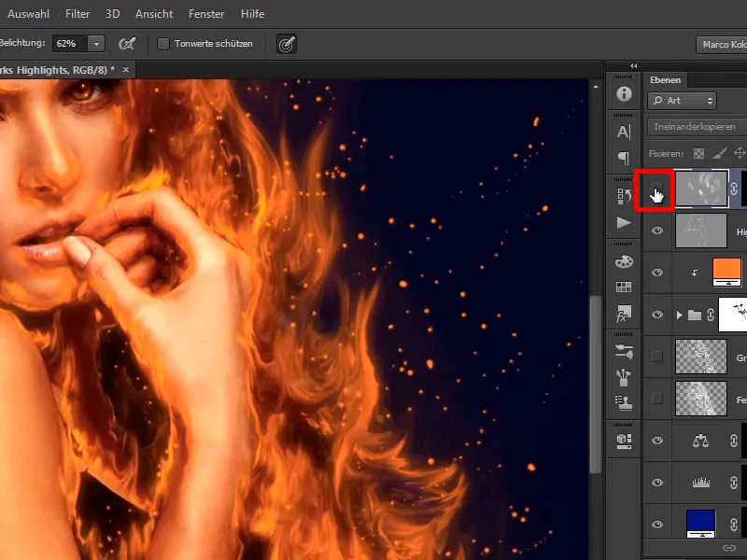Open the Clone Source stamp panel icon

624,402
